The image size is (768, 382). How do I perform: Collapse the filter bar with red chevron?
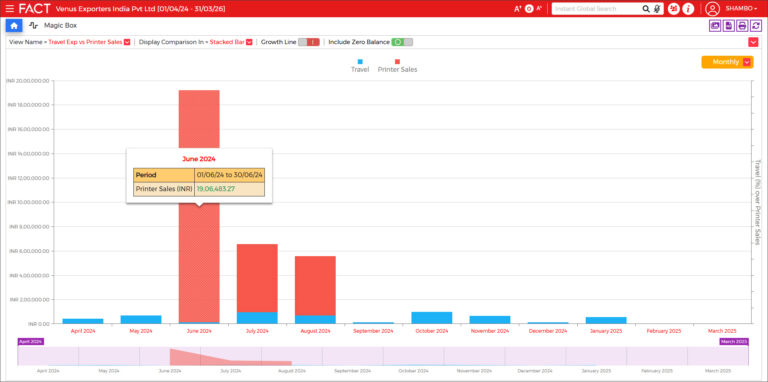[x=753, y=43]
